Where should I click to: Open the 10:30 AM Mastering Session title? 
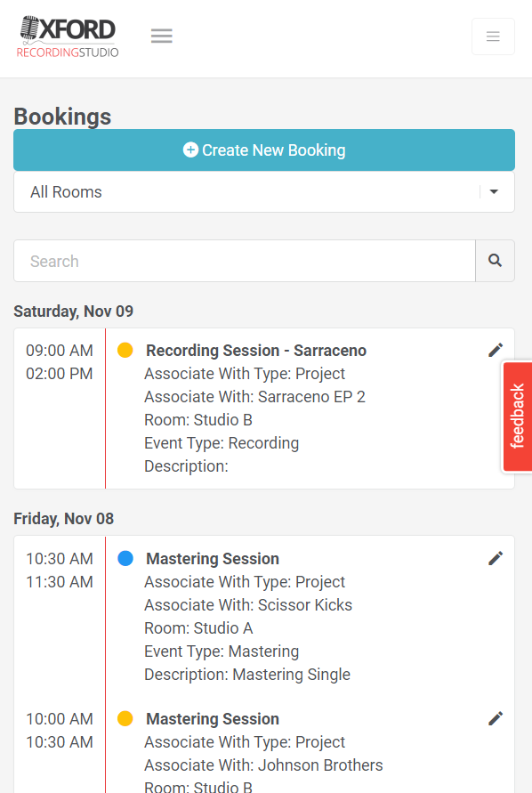point(213,559)
